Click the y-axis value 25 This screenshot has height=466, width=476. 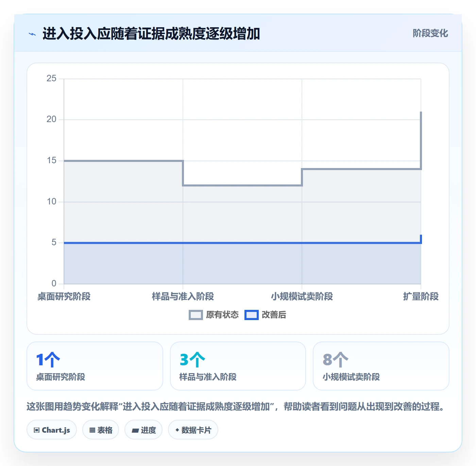point(51,79)
